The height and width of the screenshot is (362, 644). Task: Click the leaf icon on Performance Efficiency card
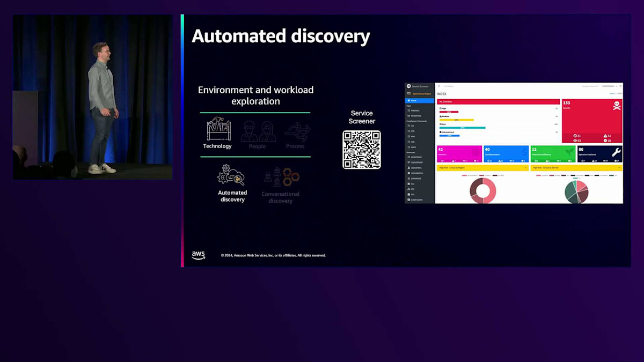[x=569, y=152]
